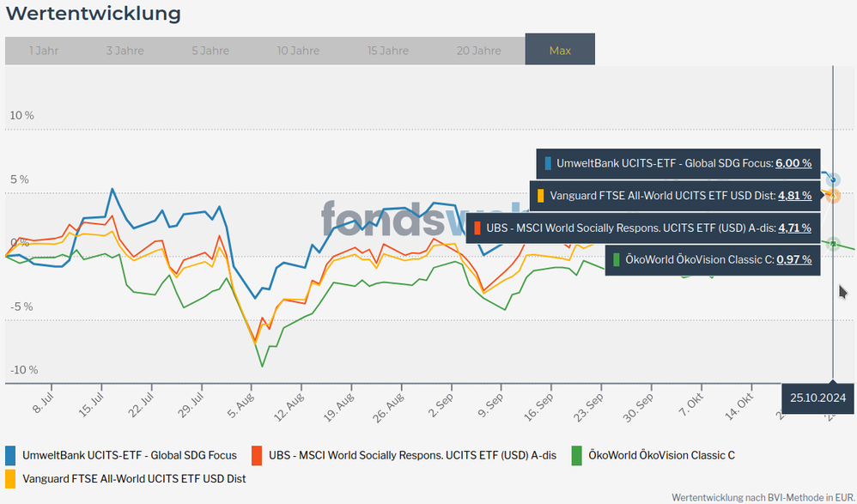Toggle Vanguard FTSE All-World legend label
The width and height of the screenshot is (857, 504).
pos(134,478)
